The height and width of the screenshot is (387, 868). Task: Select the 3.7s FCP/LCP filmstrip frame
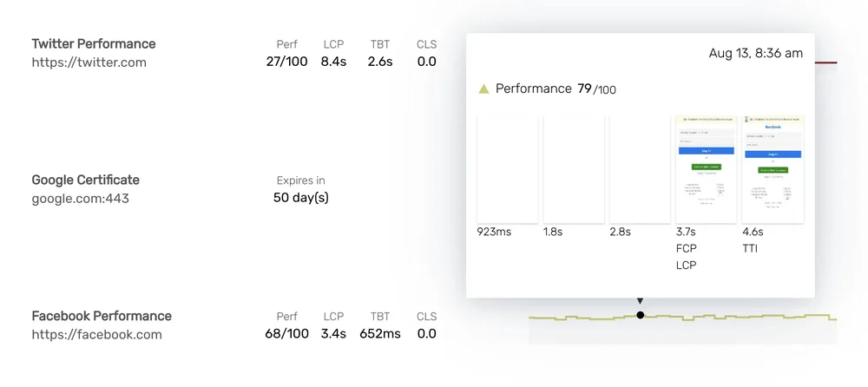pyautogui.click(x=706, y=169)
